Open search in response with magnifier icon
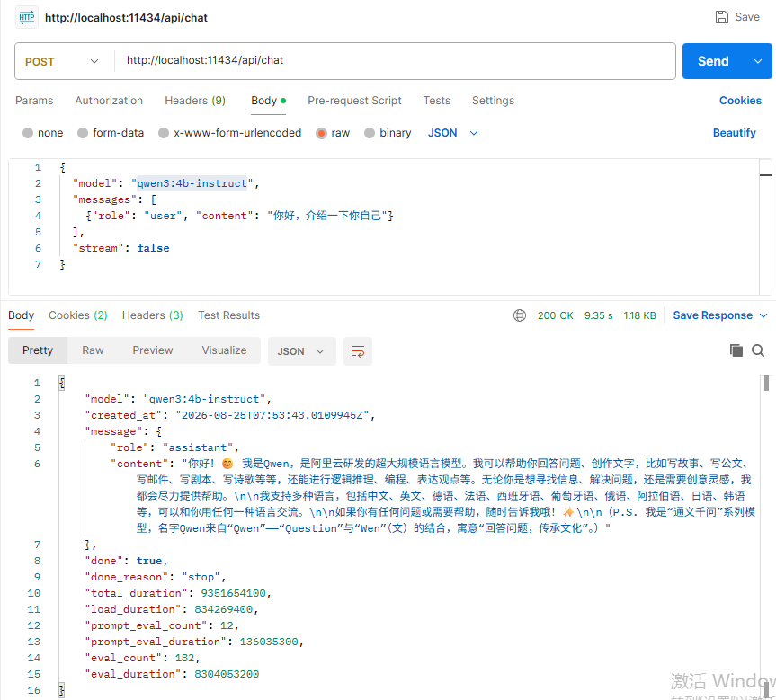The image size is (776, 700). pyautogui.click(x=758, y=350)
